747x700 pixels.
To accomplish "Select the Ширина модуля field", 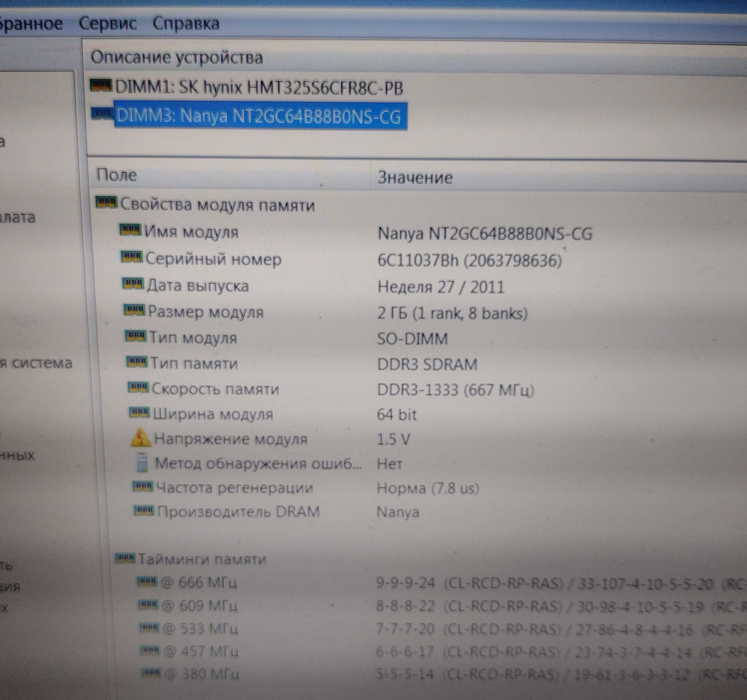I will pyautogui.click(x=213, y=414).
